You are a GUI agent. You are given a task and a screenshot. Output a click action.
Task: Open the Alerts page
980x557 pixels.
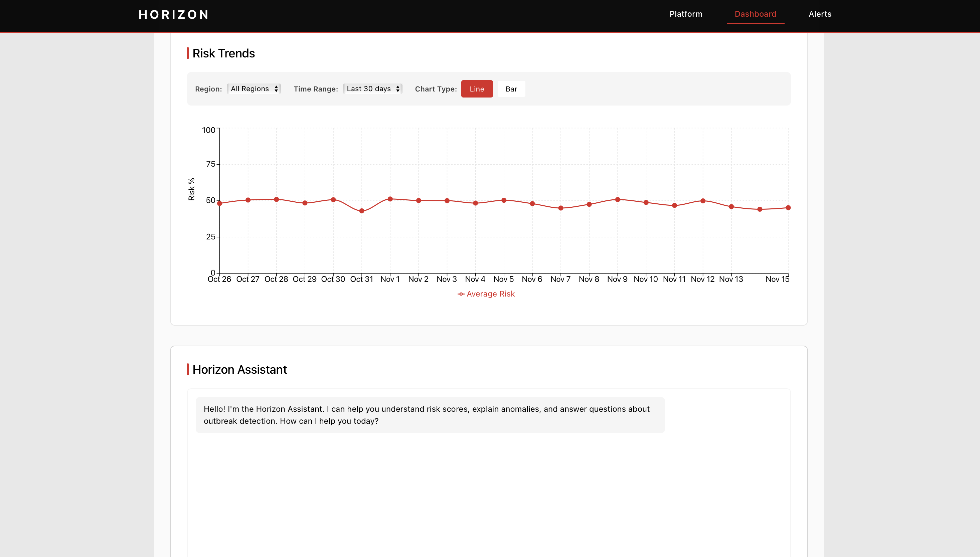click(820, 14)
